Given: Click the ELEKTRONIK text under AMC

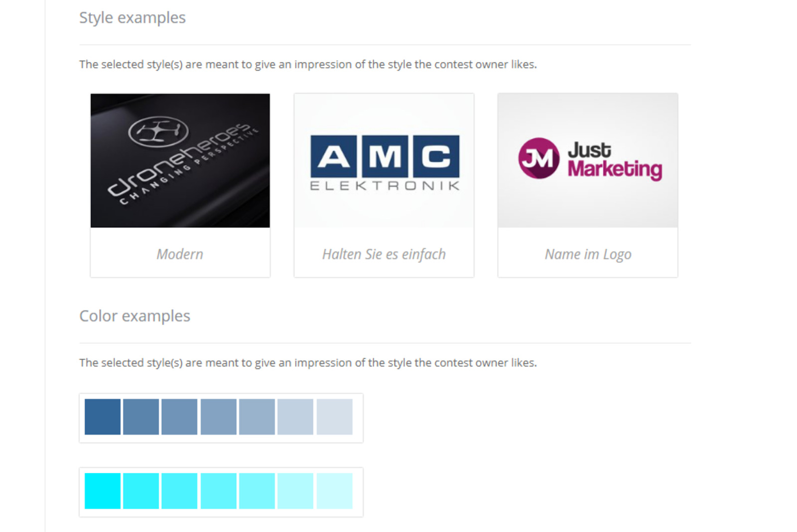Looking at the screenshot, I should (x=385, y=186).
